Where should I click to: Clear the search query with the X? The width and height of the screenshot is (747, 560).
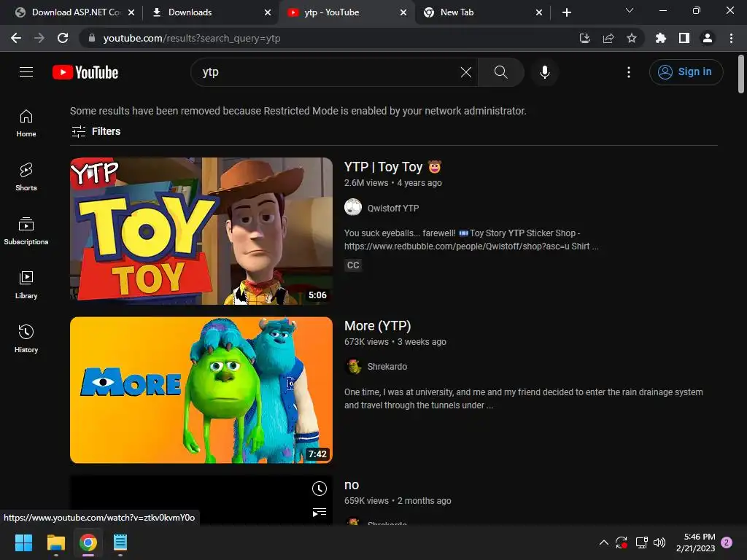click(x=466, y=72)
